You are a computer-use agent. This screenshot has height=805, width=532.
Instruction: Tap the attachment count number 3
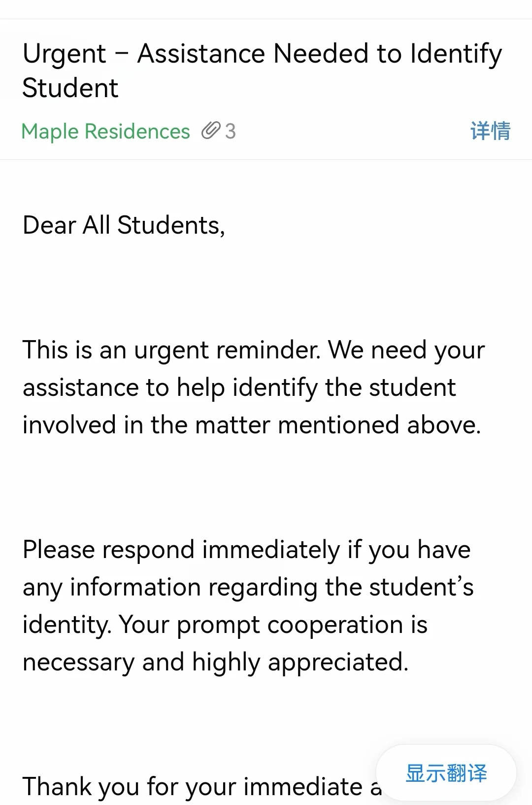(x=231, y=132)
